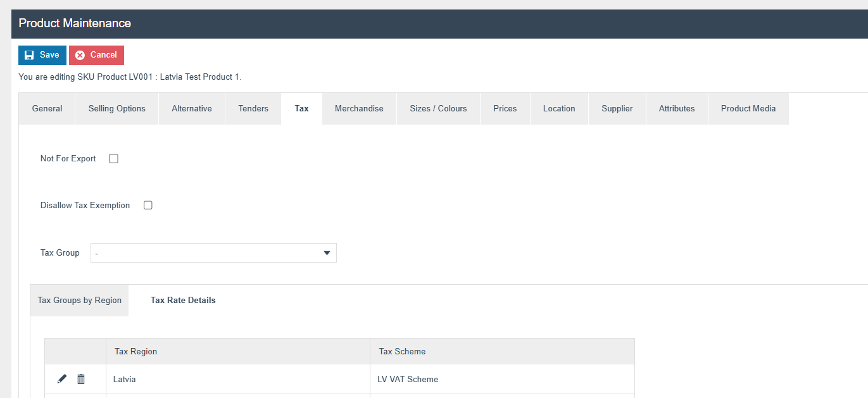Screen dimensions: 868x398
Task: Click the Tax Region column header
Action: (136, 352)
